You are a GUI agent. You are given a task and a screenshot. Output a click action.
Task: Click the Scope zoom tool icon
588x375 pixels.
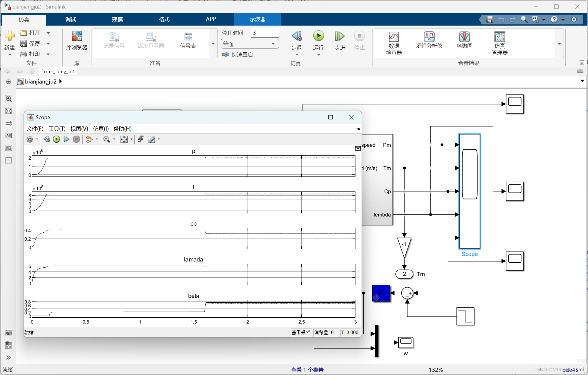pos(106,139)
